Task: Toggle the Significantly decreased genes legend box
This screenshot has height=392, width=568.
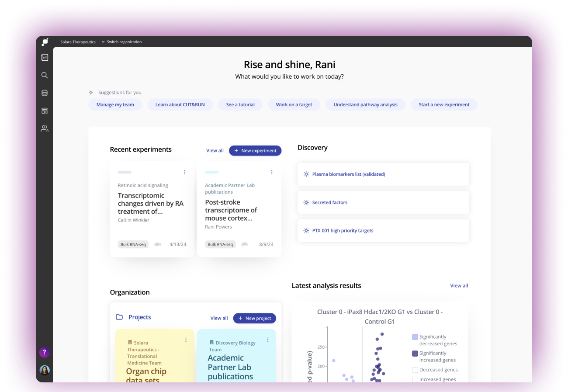Action: (x=415, y=337)
